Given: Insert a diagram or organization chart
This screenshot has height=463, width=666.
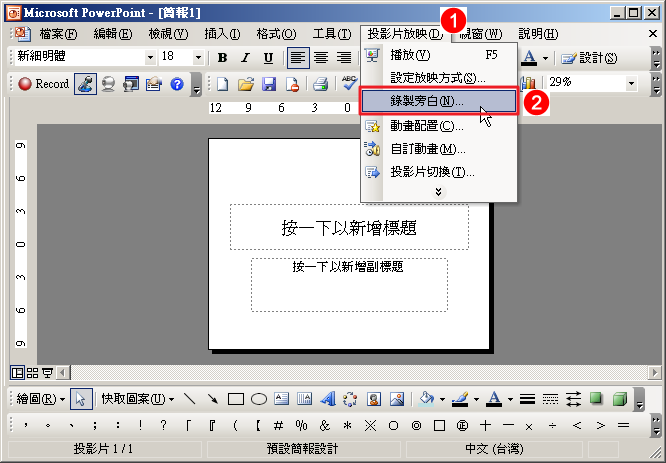Looking at the screenshot, I should tap(350, 399).
